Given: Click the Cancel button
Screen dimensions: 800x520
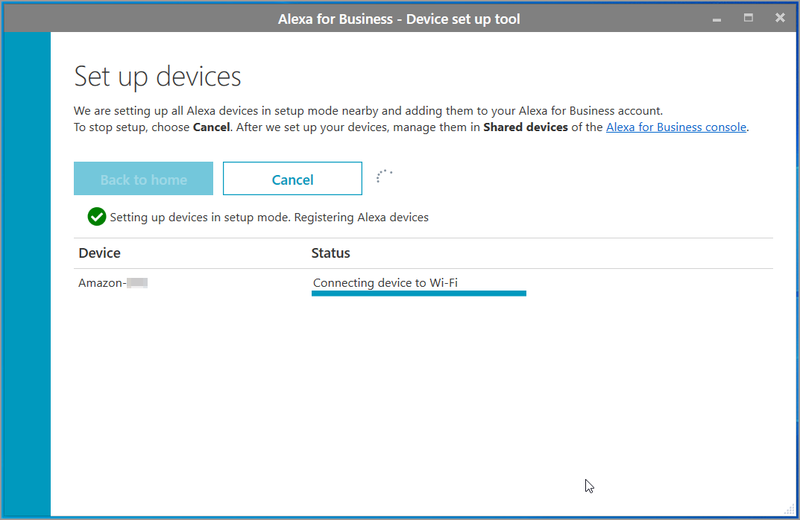Looking at the screenshot, I should click(x=292, y=179).
